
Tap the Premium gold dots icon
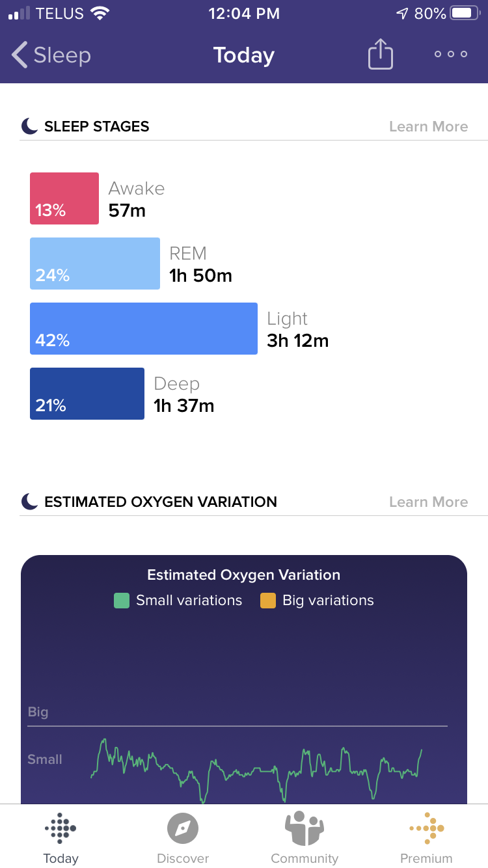pyautogui.click(x=427, y=828)
